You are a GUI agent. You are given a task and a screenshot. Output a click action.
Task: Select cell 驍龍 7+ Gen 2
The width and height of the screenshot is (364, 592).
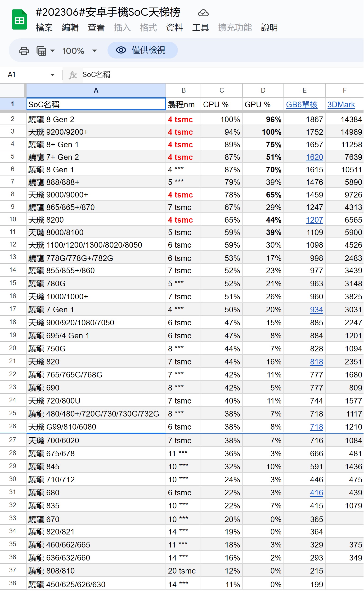96,157
